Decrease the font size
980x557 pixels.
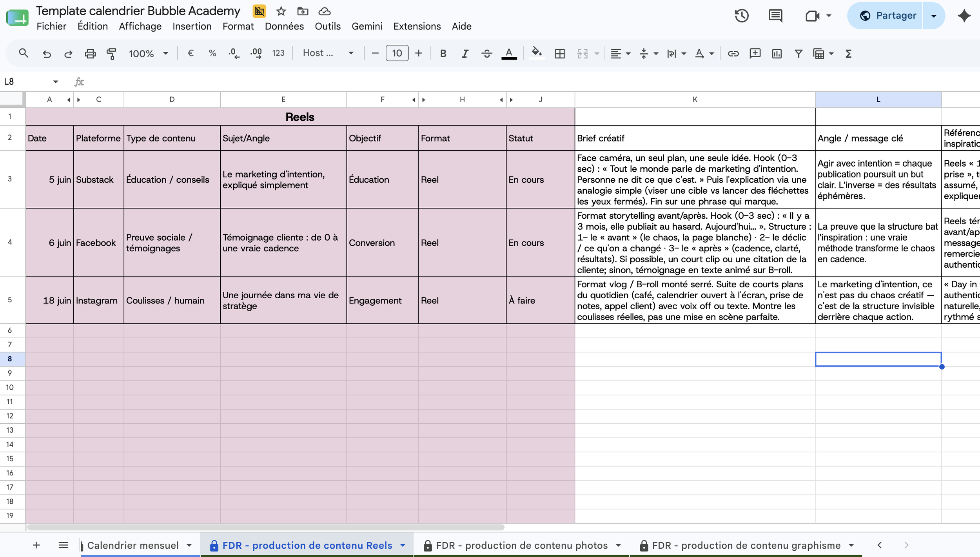[375, 53]
